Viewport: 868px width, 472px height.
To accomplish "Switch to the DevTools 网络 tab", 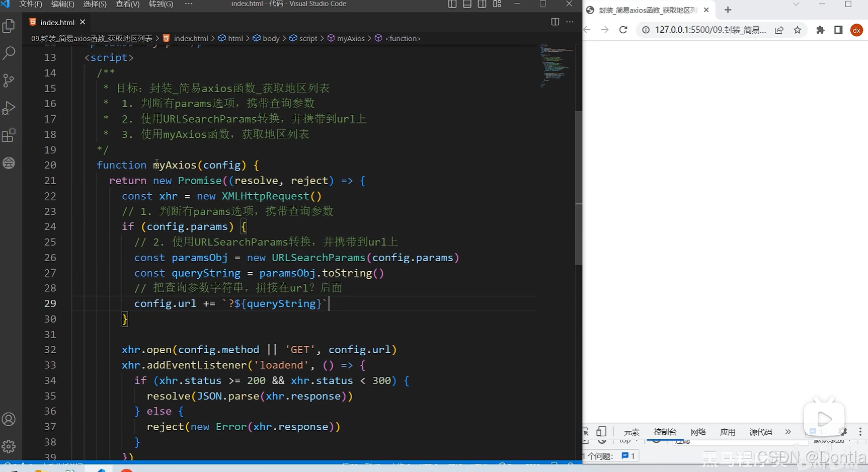I will (698, 432).
